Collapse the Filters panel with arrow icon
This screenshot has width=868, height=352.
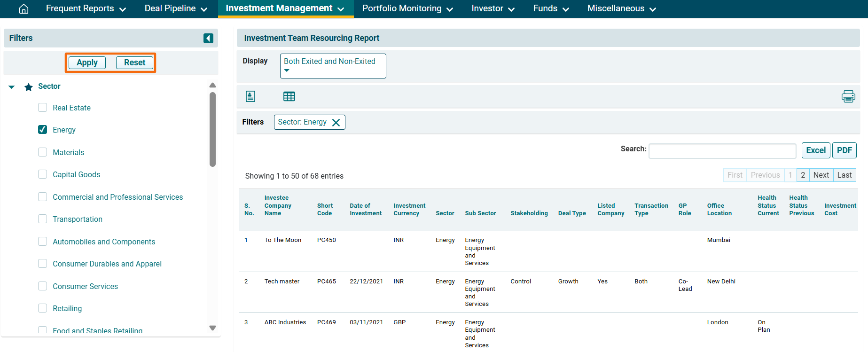(x=208, y=38)
